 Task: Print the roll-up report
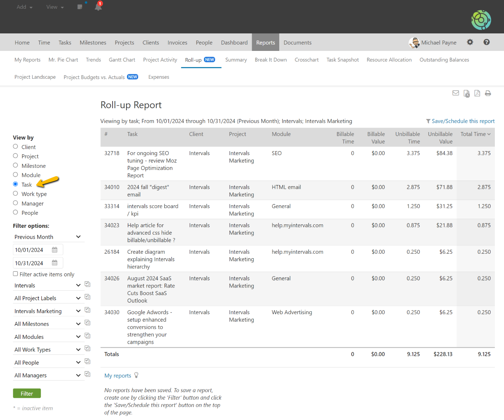click(488, 93)
